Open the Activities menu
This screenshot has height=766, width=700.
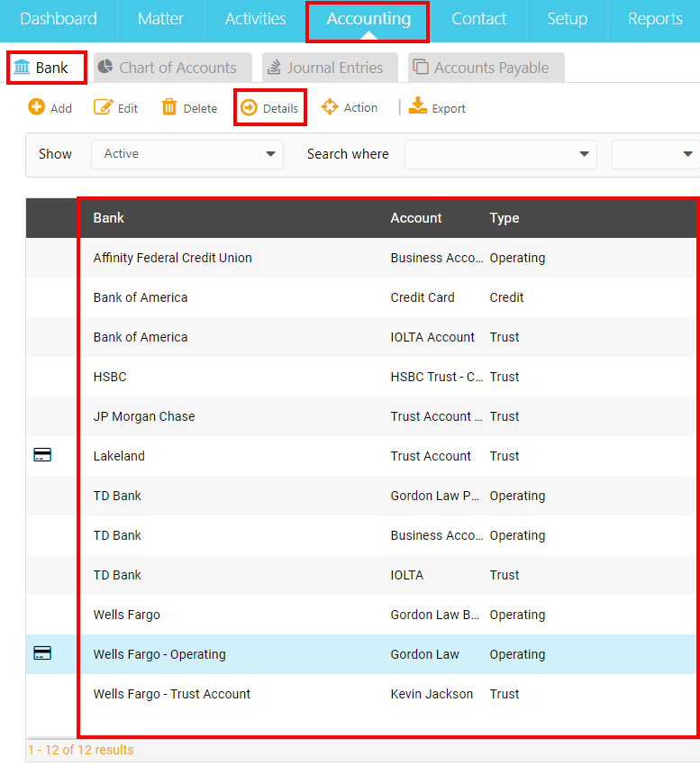tap(256, 19)
